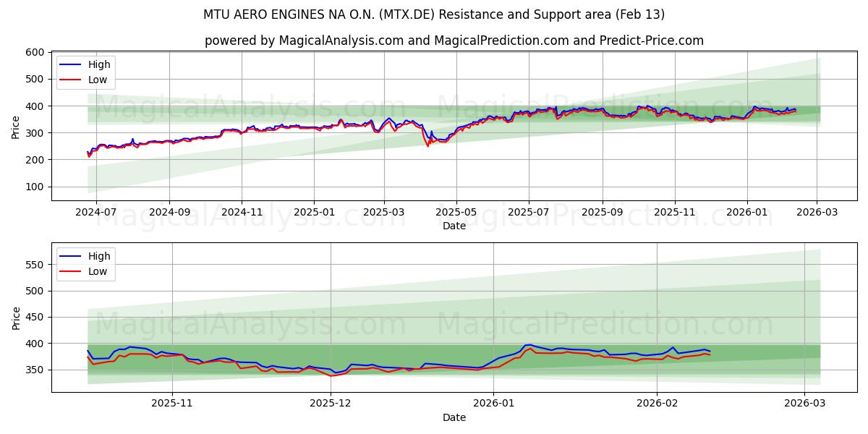Screen dimensions: 868x434
Task: Click the 2025-11 tick label on bottom chart
Action: (173, 405)
